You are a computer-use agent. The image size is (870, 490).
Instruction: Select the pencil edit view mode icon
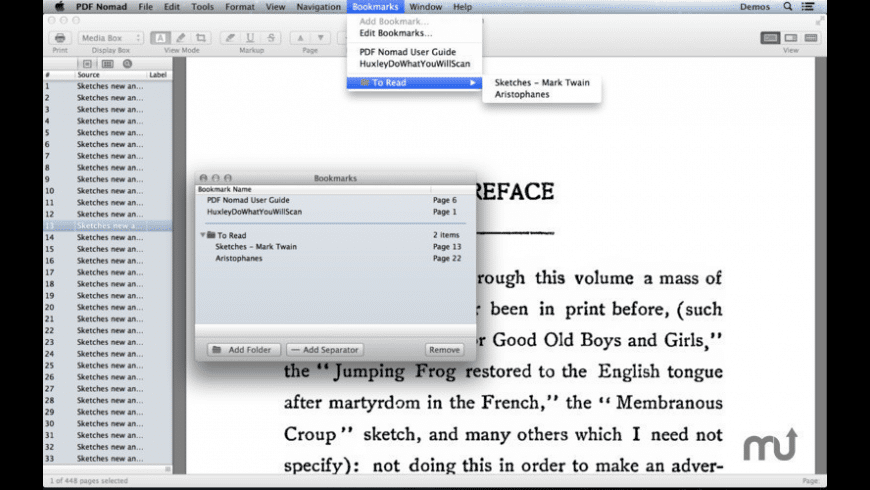[181, 38]
